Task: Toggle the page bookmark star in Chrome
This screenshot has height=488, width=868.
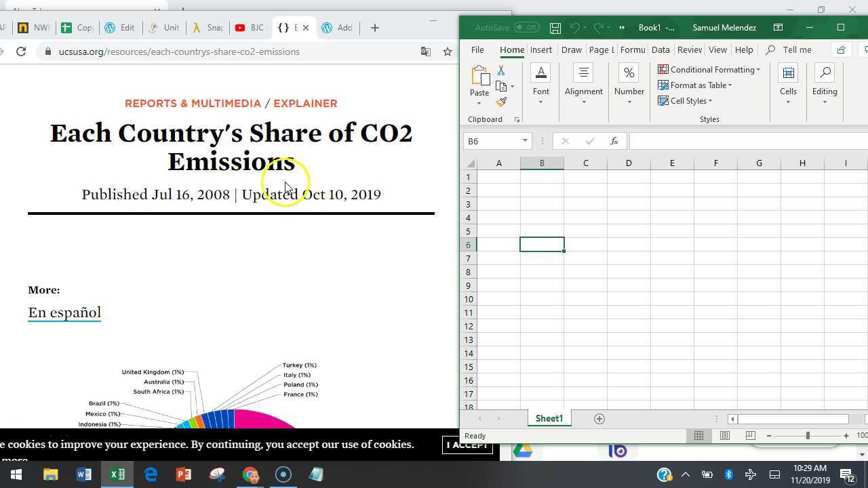Action: [x=447, y=51]
